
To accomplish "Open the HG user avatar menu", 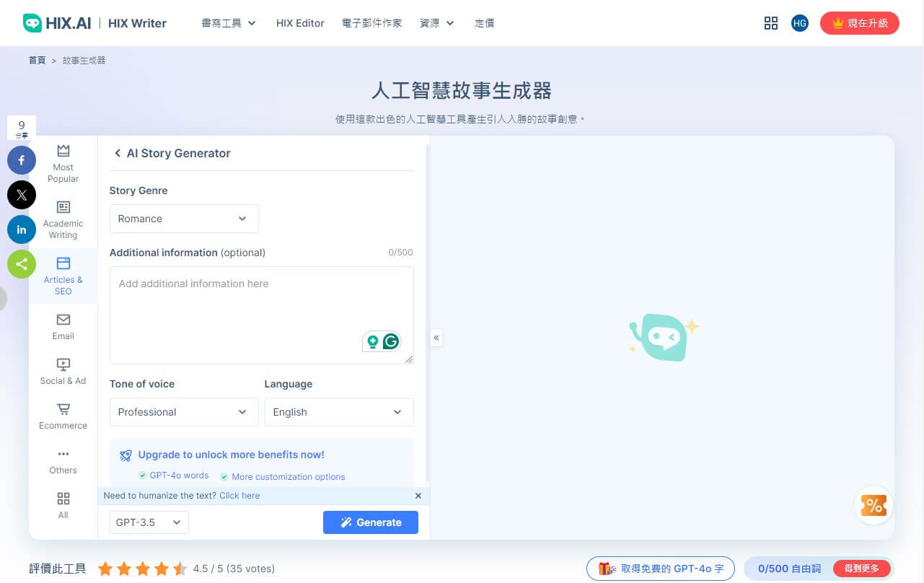I will pyautogui.click(x=799, y=23).
